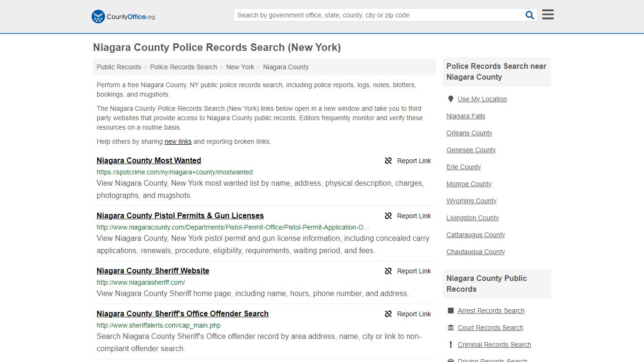Visit the niagaracounty.com pistol permit URL
This screenshot has height=362, width=644.
coord(233,227)
